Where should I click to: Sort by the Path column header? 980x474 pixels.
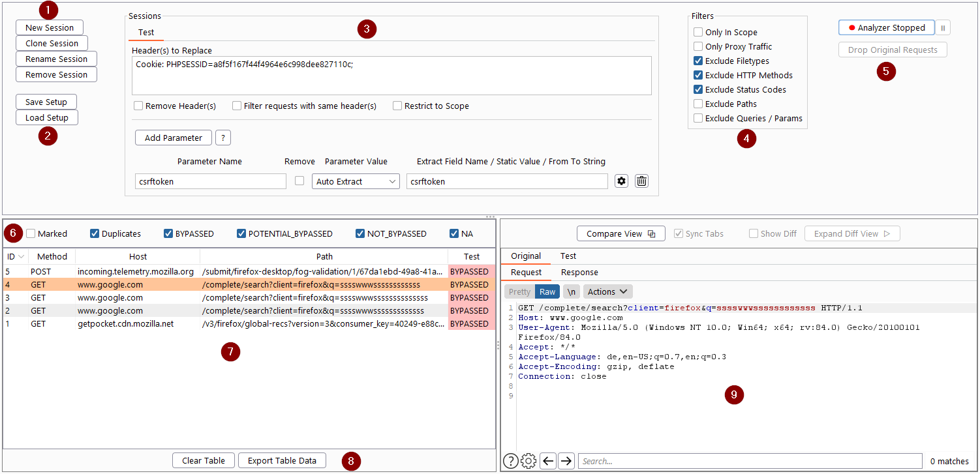pos(324,256)
